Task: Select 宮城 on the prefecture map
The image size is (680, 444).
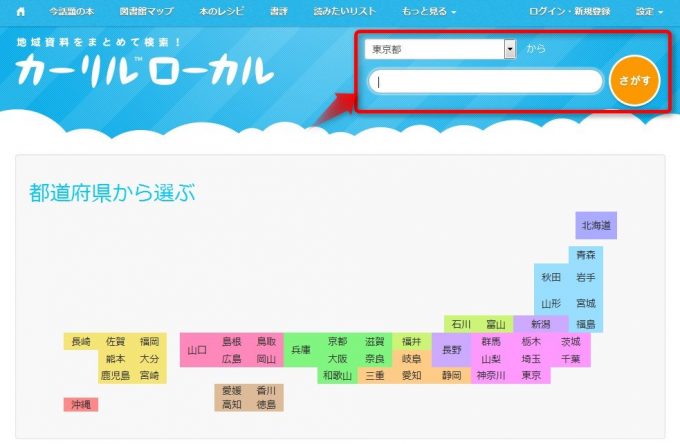Action: pos(585,303)
